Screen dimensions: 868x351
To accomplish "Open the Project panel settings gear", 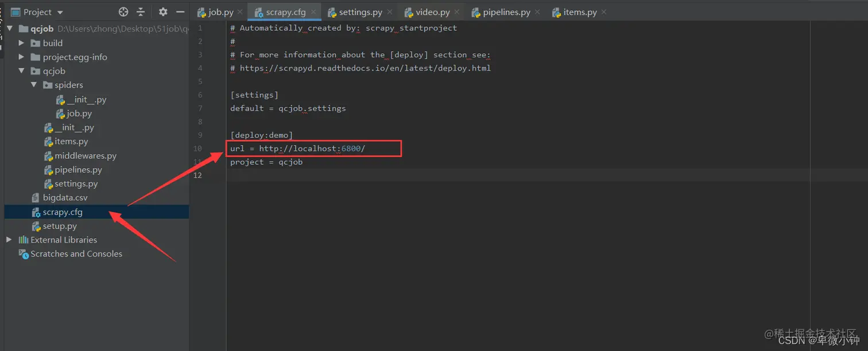I will coord(163,12).
